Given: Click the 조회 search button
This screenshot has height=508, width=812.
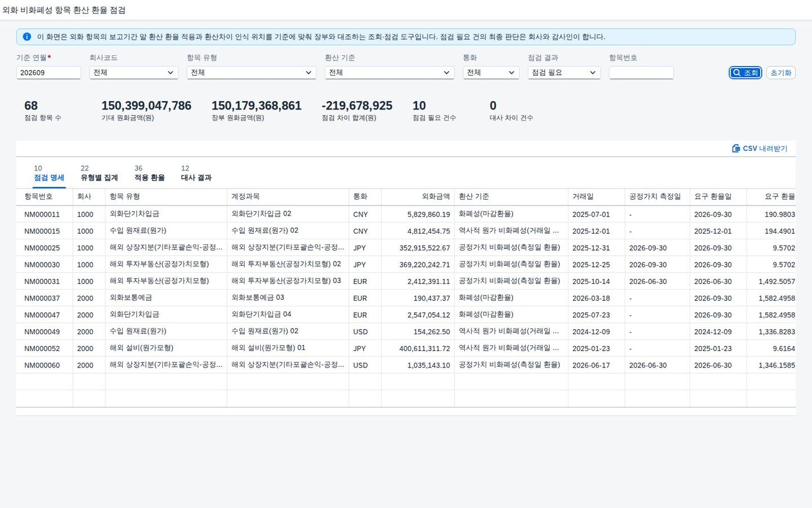Looking at the screenshot, I should [x=745, y=73].
